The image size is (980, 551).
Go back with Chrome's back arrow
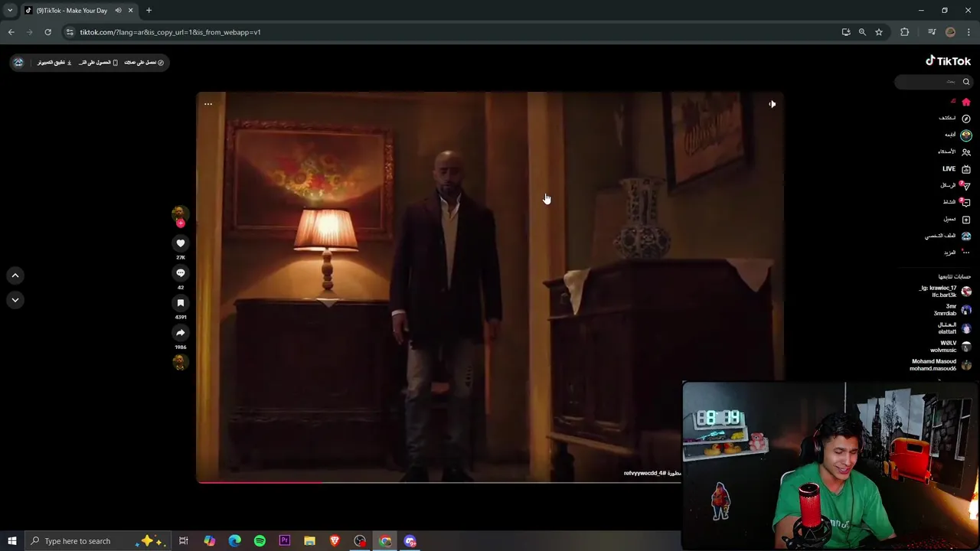(x=11, y=32)
